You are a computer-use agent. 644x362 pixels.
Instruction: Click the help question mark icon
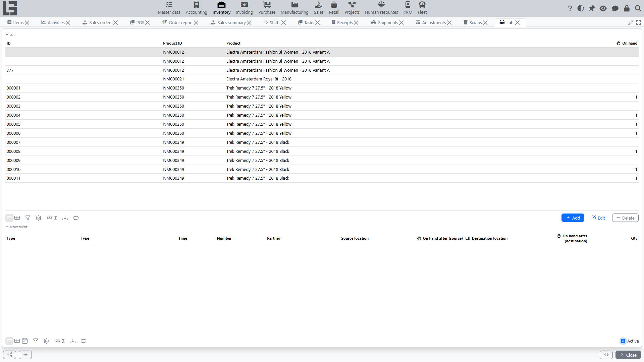(x=570, y=8)
